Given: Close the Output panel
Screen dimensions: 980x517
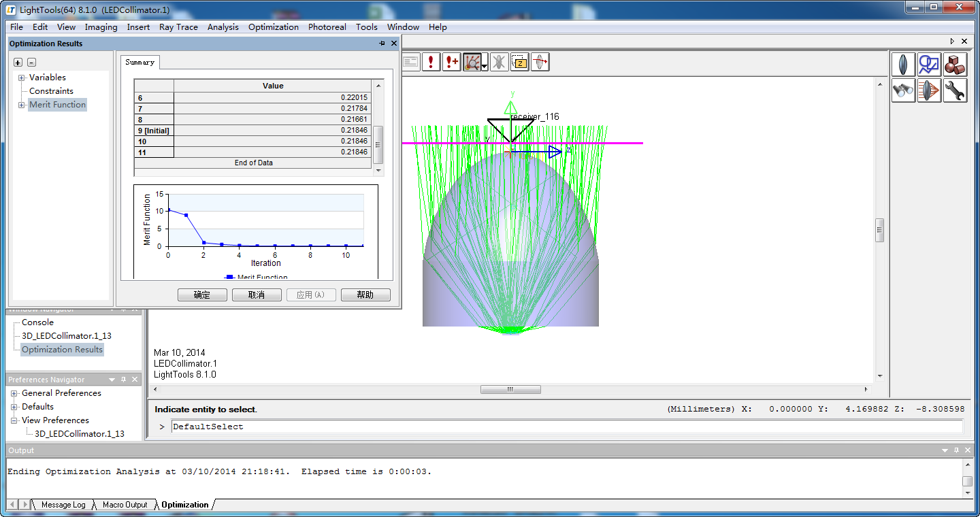Looking at the screenshot, I should point(968,450).
